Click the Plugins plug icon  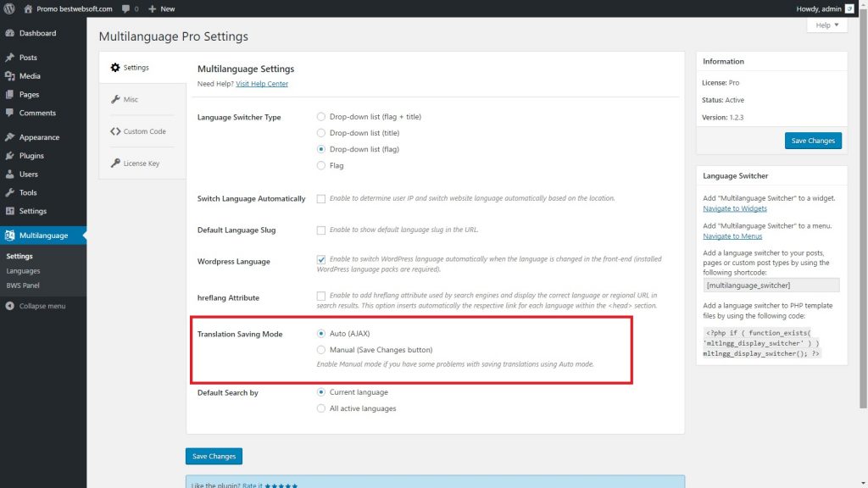click(9, 156)
